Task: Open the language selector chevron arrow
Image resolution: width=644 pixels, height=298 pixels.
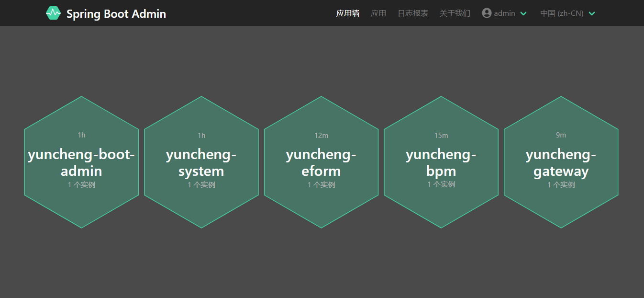Action: pos(592,13)
